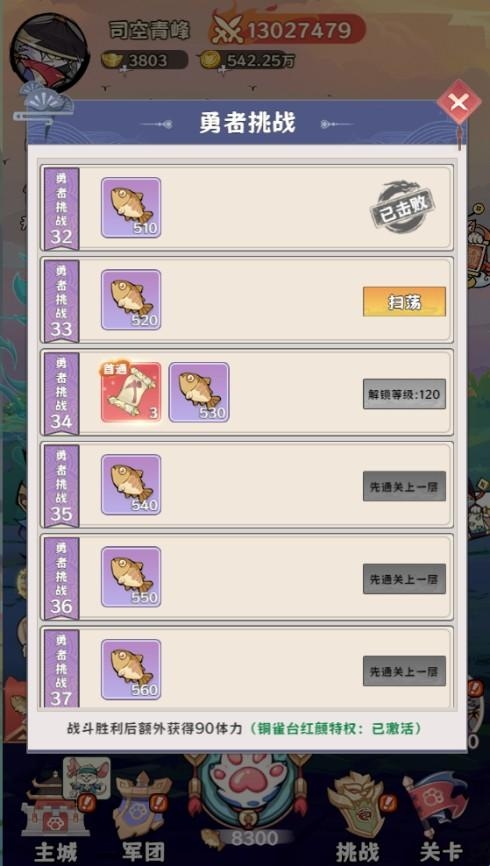Click 先通关上一层 button for challenge 35
The width and height of the screenshot is (490, 866).
tap(404, 486)
